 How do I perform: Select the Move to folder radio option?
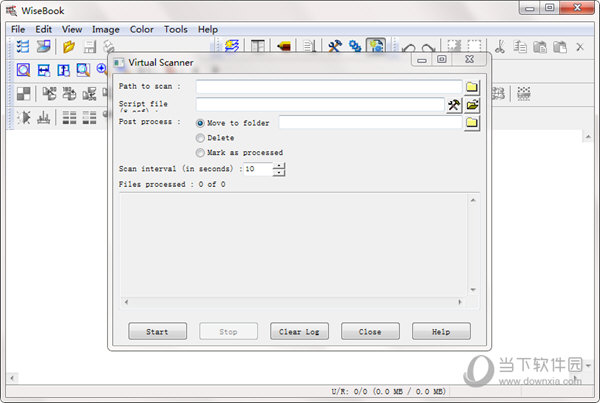(200, 123)
